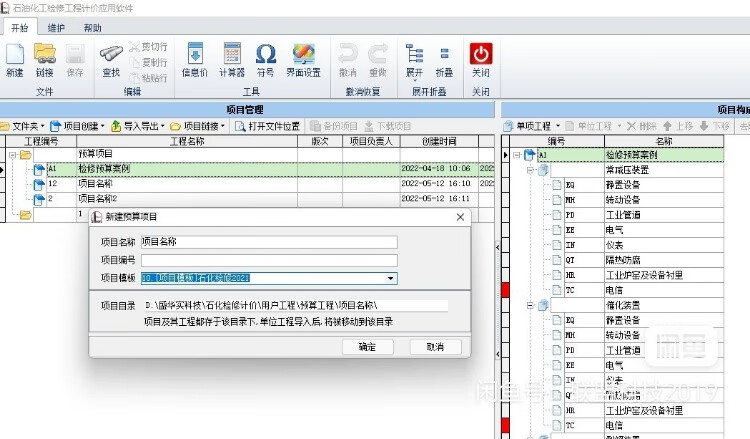The width and height of the screenshot is (750, 439).
Task: Open the 查找 (Find) binoculars tool
Action: [111, 58]
